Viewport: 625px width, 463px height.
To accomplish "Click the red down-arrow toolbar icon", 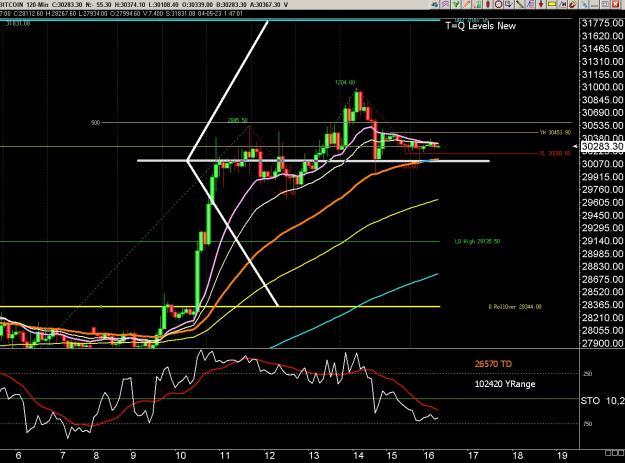I will pyautogui.click(x=541, y=4).
